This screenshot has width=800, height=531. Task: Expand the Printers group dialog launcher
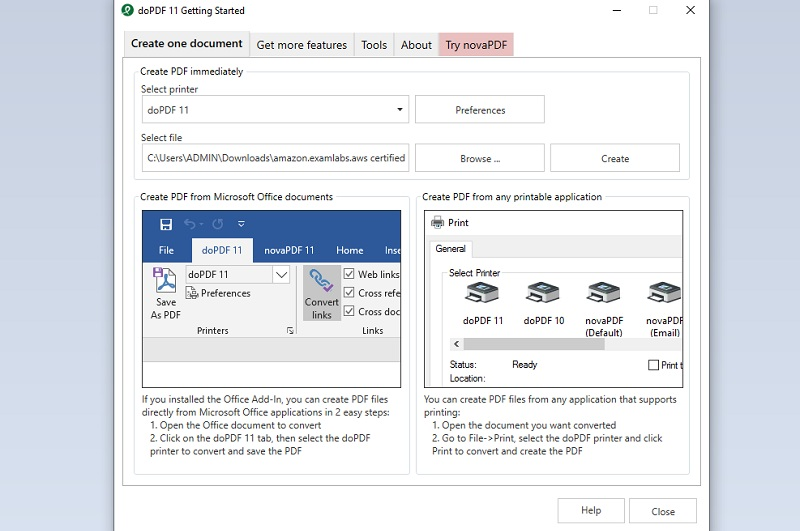tap(290, 330)
